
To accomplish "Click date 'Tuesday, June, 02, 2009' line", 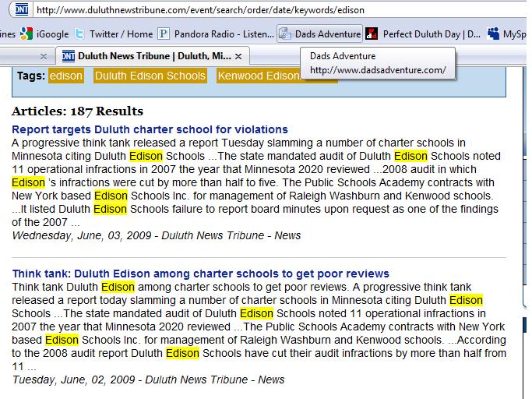I will coord(148,380).
